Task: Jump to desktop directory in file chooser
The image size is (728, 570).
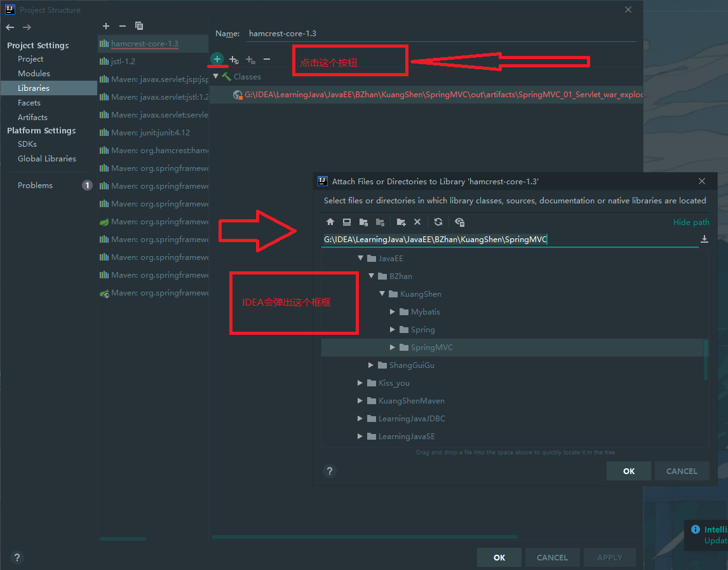Action: pyautogui.click(x=346, y=222)
